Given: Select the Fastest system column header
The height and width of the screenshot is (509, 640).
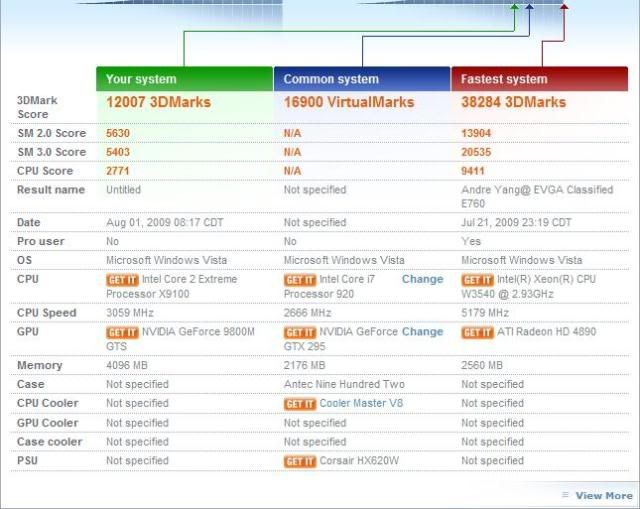Looking at the screenshot, I should 540,79.
